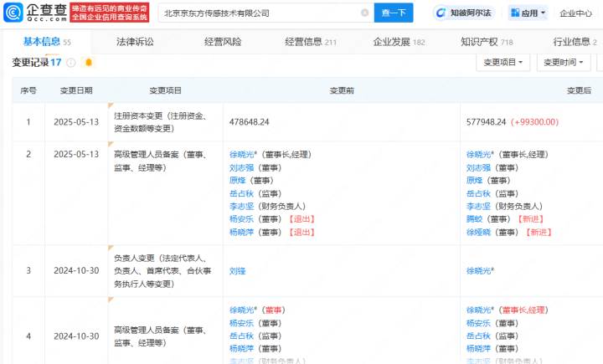Image resolution: width=603 pixels, height=364 pixels.
Task: Switch to the 法律诉讼 tab
Action: pos(135,42)
